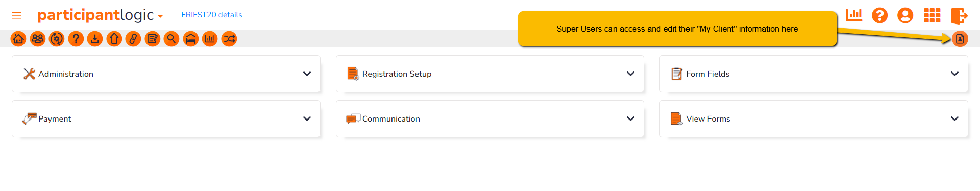This screenshot has height=191, width=980.
Task: Expand the Registration Setup panel
Action: point(490,74)
